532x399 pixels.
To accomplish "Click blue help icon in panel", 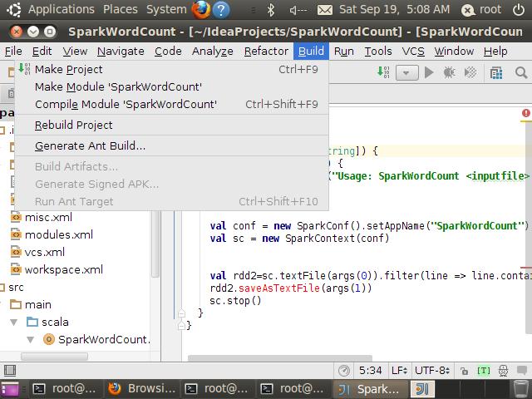I will tap(221, 10).
